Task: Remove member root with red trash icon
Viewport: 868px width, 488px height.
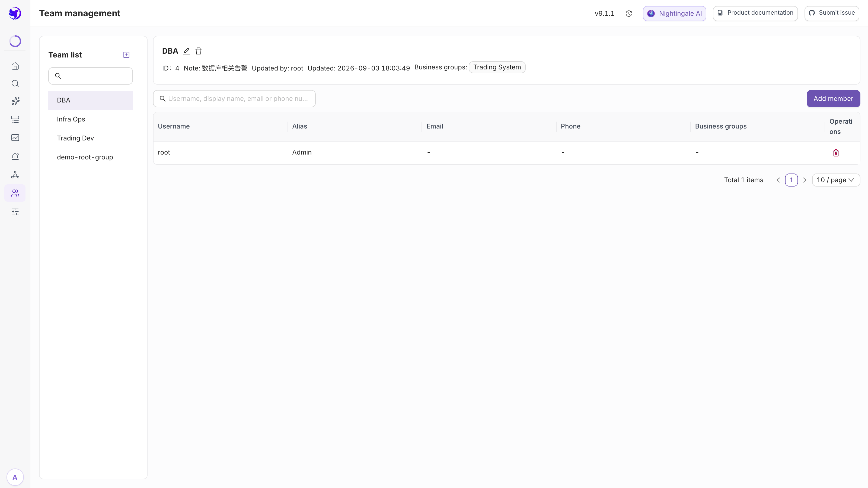Action: click(836, 153)
